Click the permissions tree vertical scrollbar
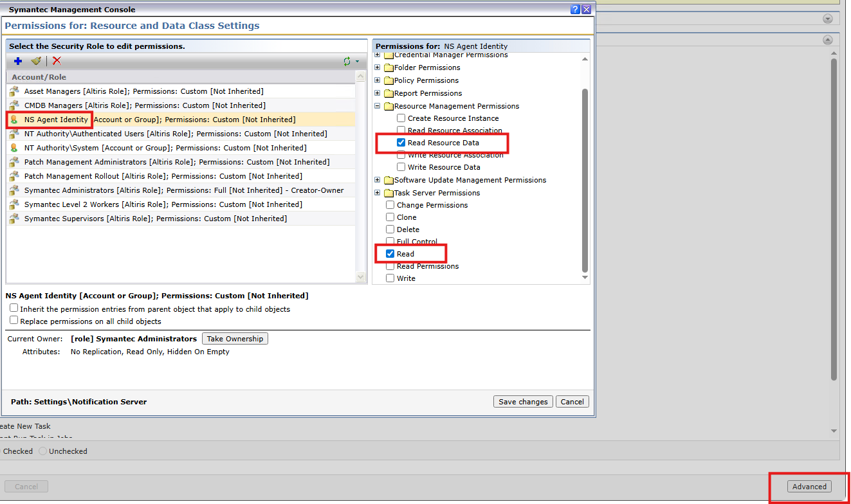 point(585,180)
